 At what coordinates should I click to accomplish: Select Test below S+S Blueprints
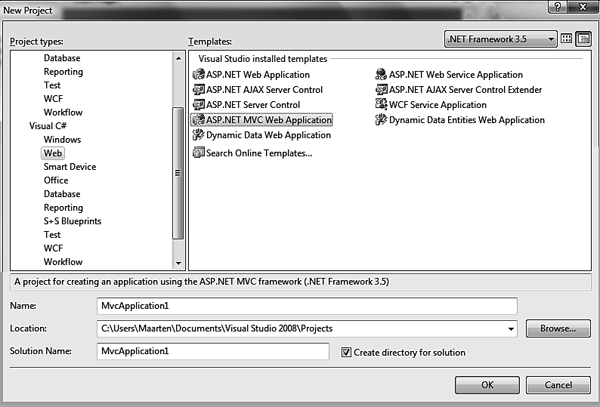(52, 235)
